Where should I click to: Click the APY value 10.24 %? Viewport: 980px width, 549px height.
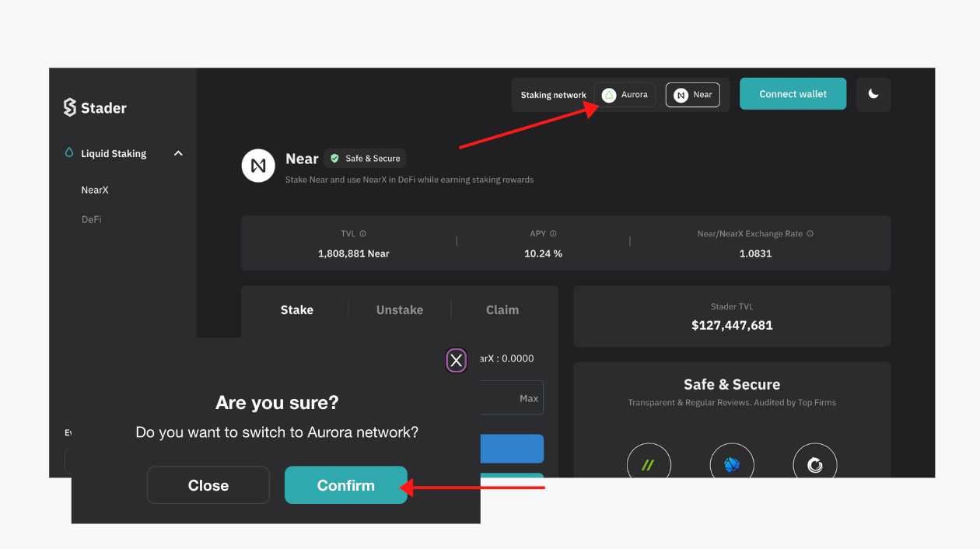pyautogui.click(x=543, y=254)
